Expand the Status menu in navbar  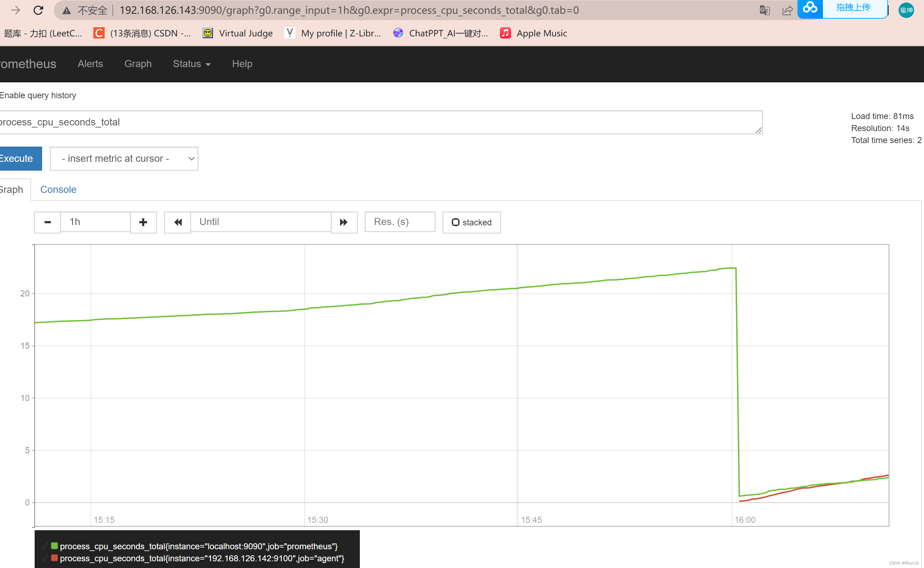192,64
